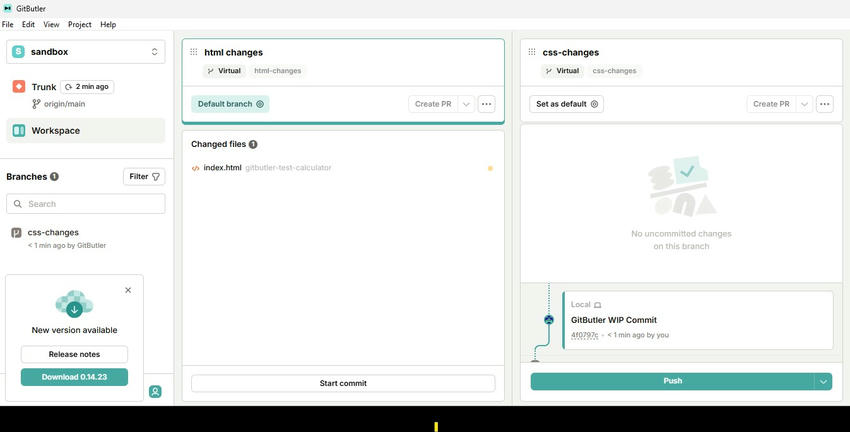The width and height of the screenshot is (850, 432).
Task: Open more options for css-changes lane
Action: 825,104
